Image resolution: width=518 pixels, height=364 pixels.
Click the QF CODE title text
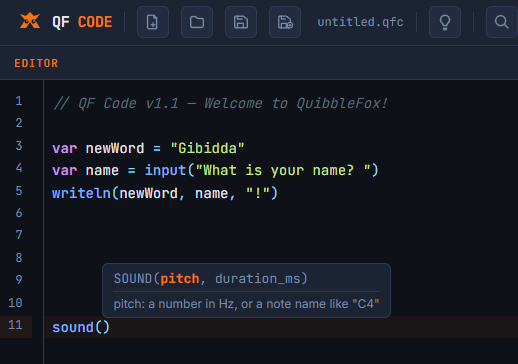(82, 22)
